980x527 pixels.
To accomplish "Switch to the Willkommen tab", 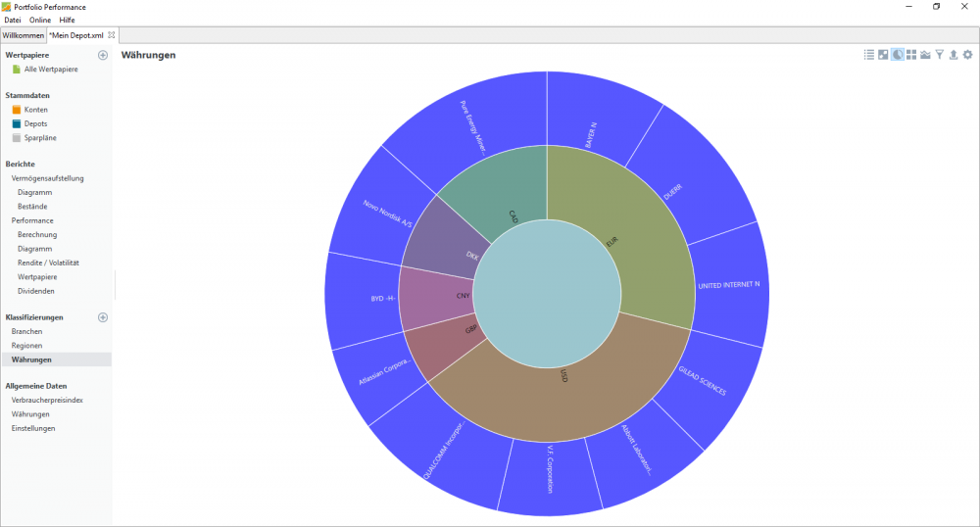I will [x=24, y=35].
